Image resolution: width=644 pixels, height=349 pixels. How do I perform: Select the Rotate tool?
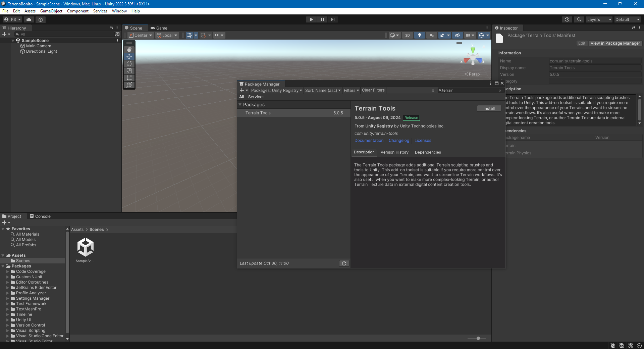pos(129,64)
